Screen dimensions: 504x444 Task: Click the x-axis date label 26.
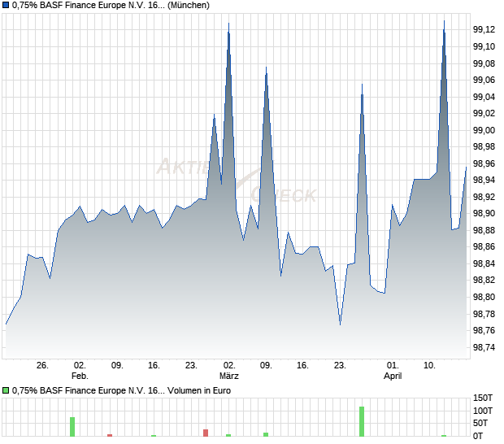42,366
